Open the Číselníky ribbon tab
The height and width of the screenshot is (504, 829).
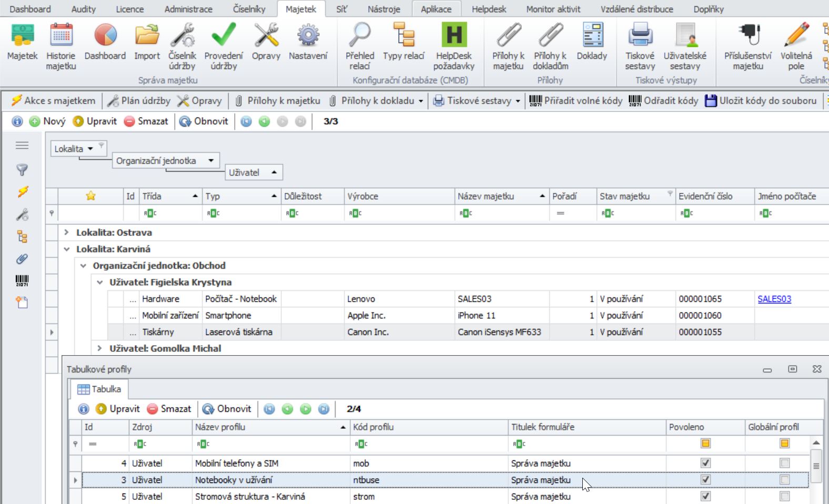[x=249, y=9]
